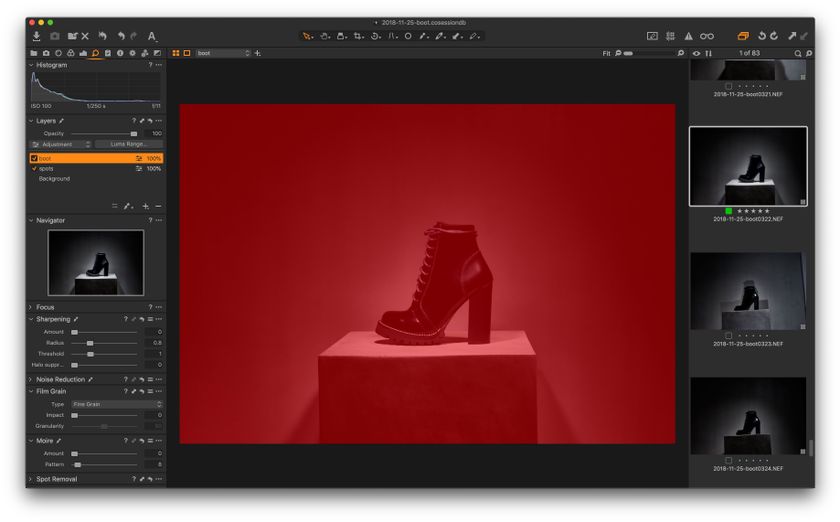Click green color tag on boot0322.NEF
This screenshot has width=840, height=522.
coord(729,211)
